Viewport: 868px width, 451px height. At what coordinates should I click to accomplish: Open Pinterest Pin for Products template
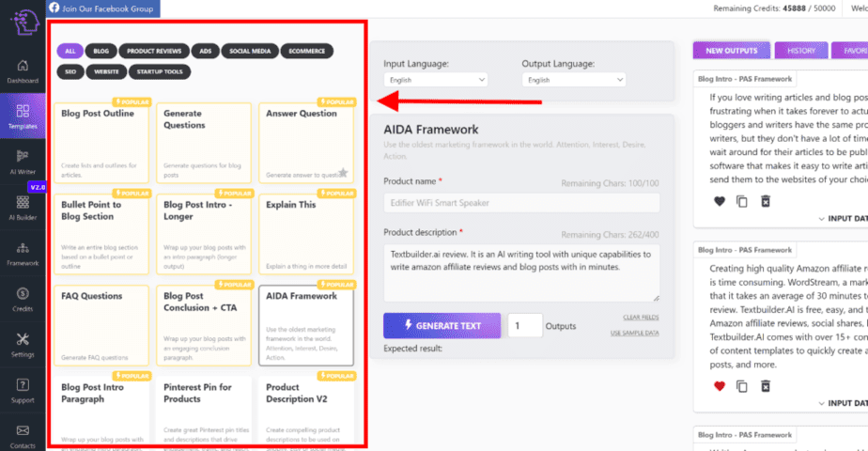point(204,411)
